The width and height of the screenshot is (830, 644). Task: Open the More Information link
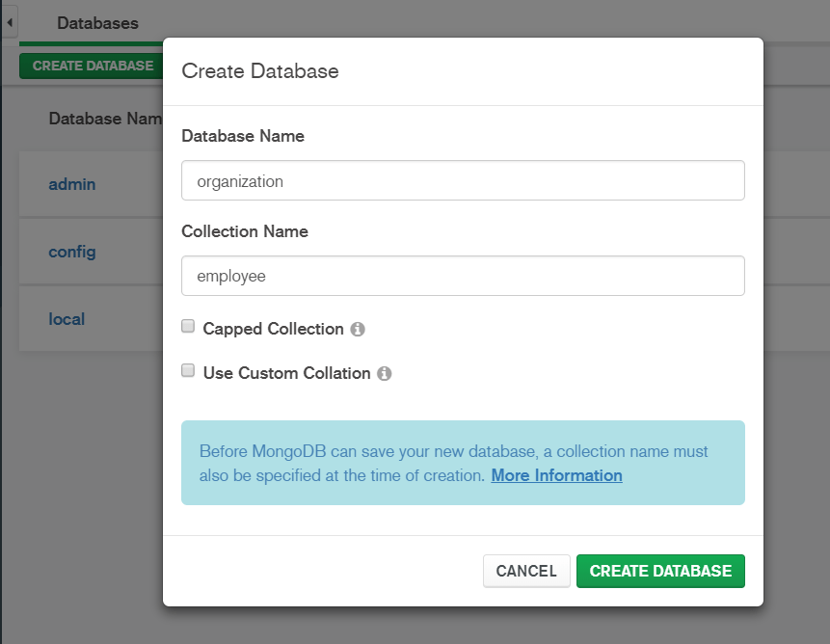point(556,475)
